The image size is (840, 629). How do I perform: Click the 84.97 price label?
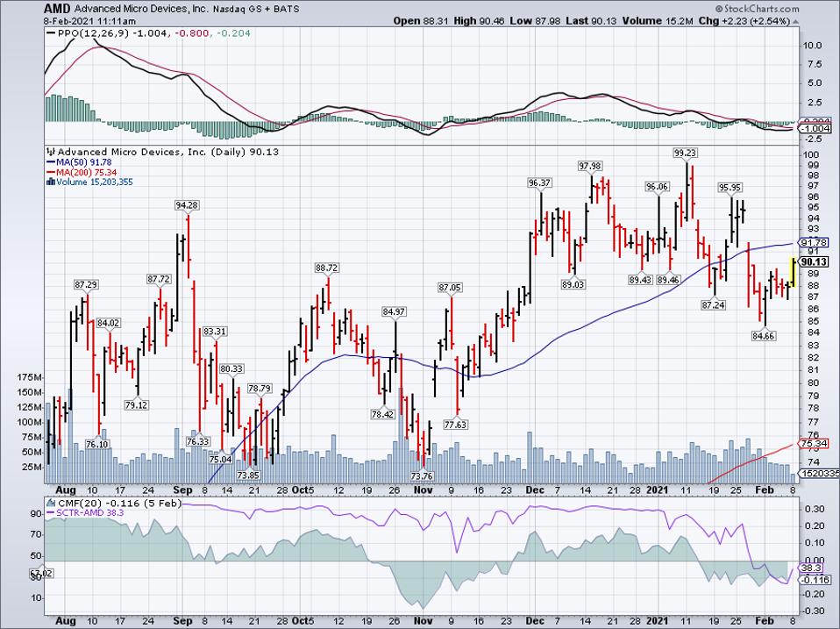tap(394, 311)
